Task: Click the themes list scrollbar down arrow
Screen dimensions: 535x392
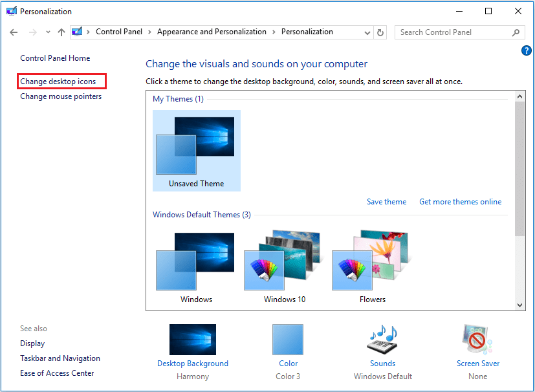Action: pyautogui.click(x=519, y=305)
